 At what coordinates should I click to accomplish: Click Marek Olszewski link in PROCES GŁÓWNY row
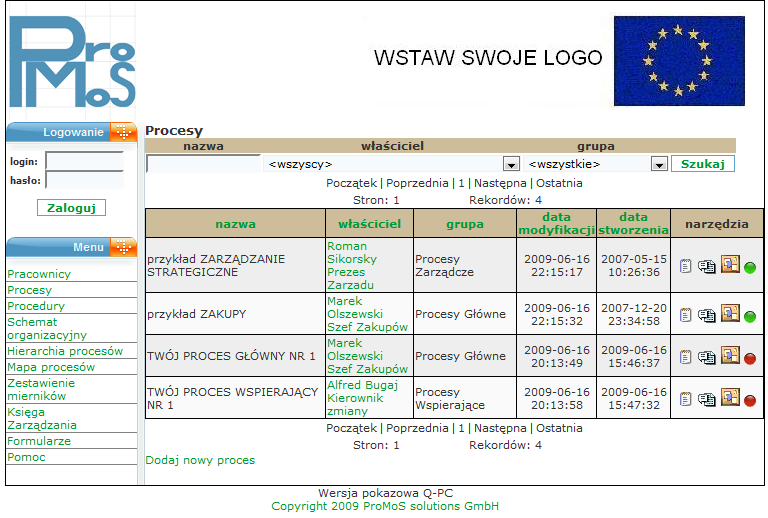[x=367, y=356]
